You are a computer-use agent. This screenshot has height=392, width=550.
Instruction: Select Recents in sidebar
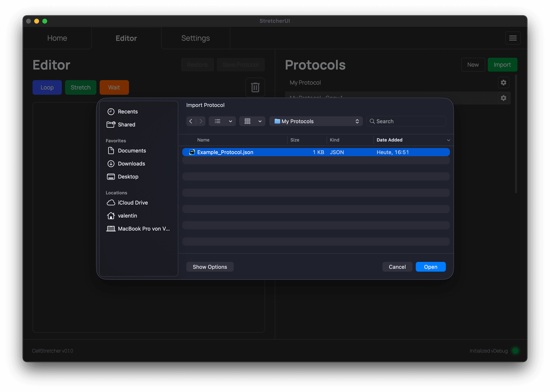(x=139, y=111)
